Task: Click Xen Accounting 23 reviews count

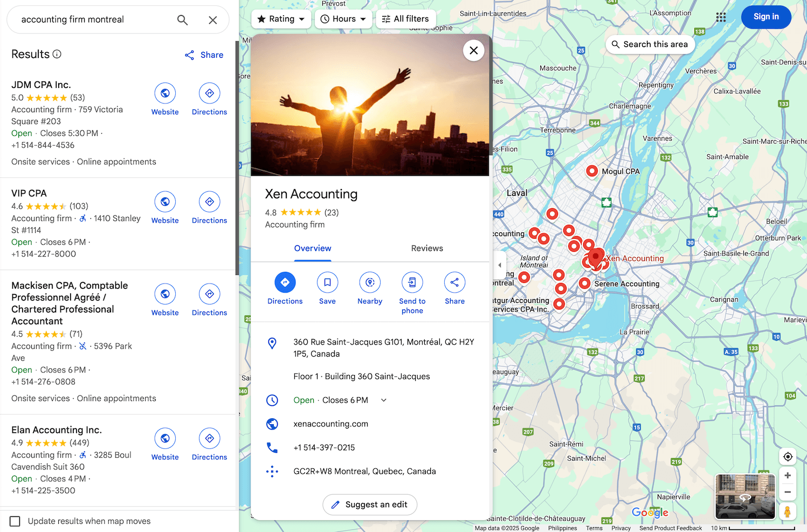Action: [x=332, y=213]
